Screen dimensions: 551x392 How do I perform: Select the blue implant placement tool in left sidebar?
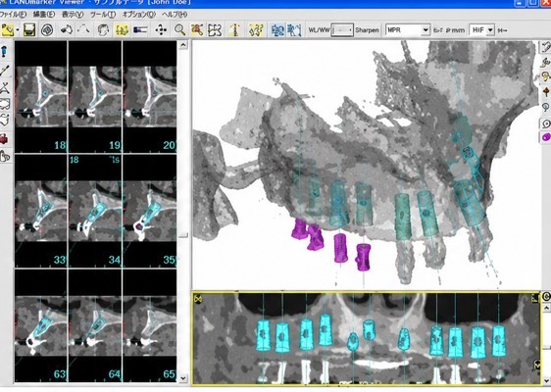coord(5,52)
